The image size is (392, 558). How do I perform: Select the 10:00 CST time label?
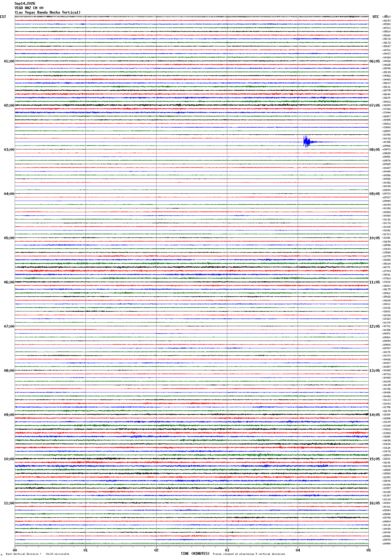pyautogui.click(x=9, y=459)
